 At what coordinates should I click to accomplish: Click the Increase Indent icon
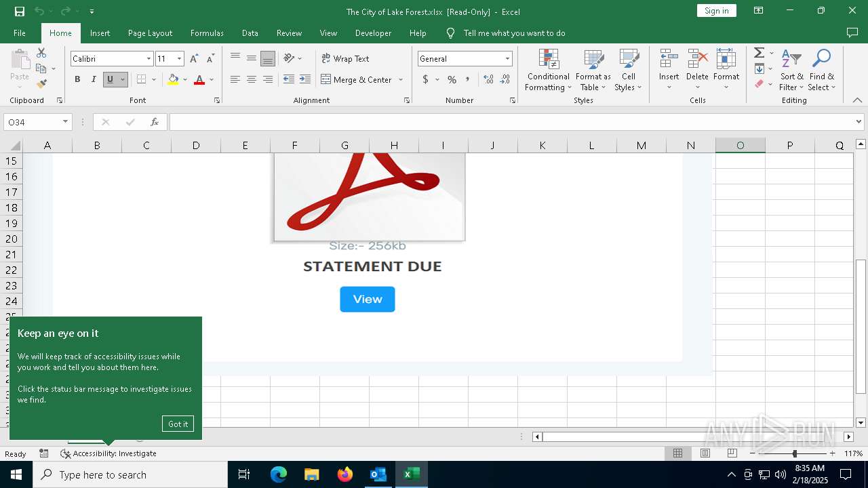point(305,79)
